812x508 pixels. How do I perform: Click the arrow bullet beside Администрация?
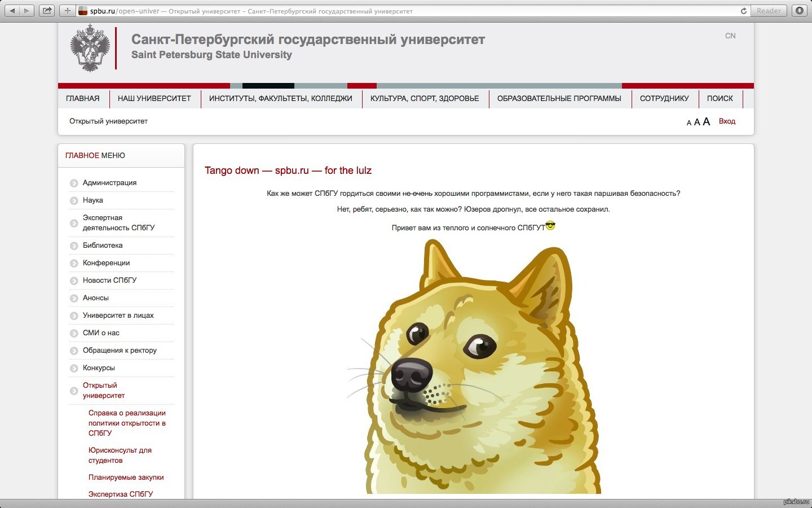[74, 183]
